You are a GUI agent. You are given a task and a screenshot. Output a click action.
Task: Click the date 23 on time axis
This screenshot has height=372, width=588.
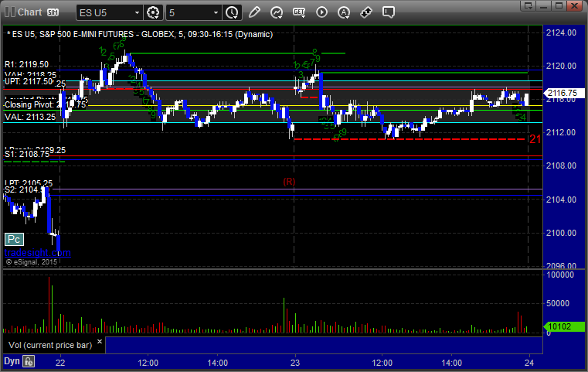(x=295, y=363)
